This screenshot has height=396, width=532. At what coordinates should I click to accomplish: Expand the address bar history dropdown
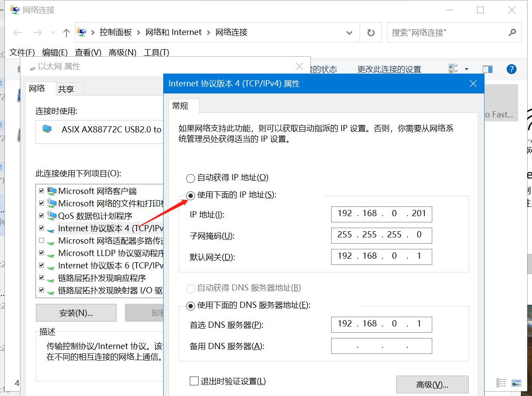pyautogui.click(x=349, y=33)
